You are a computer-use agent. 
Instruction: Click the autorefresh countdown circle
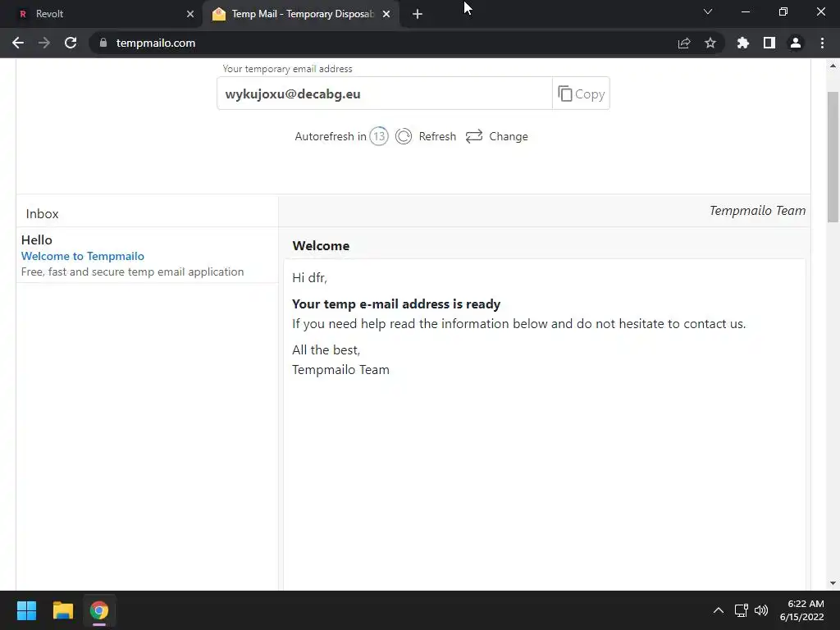point(379,136)
